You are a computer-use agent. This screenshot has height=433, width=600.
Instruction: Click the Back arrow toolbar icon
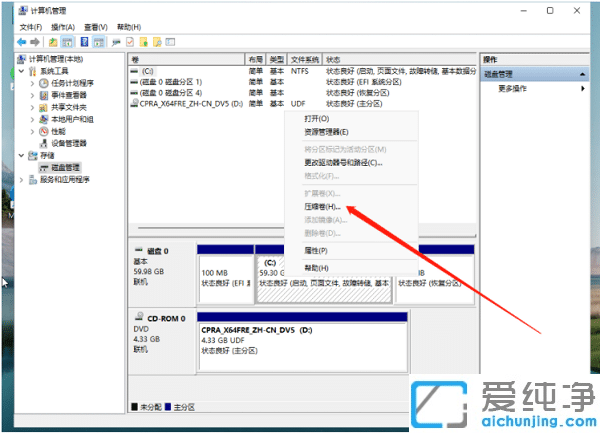[21, 42]
